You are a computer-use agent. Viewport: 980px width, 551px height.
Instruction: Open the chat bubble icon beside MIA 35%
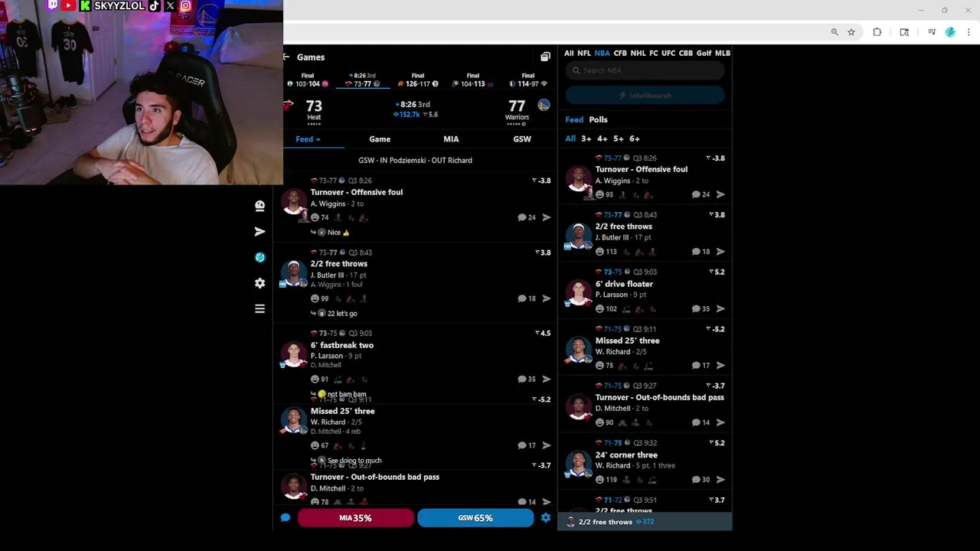(x=285, y=518)
